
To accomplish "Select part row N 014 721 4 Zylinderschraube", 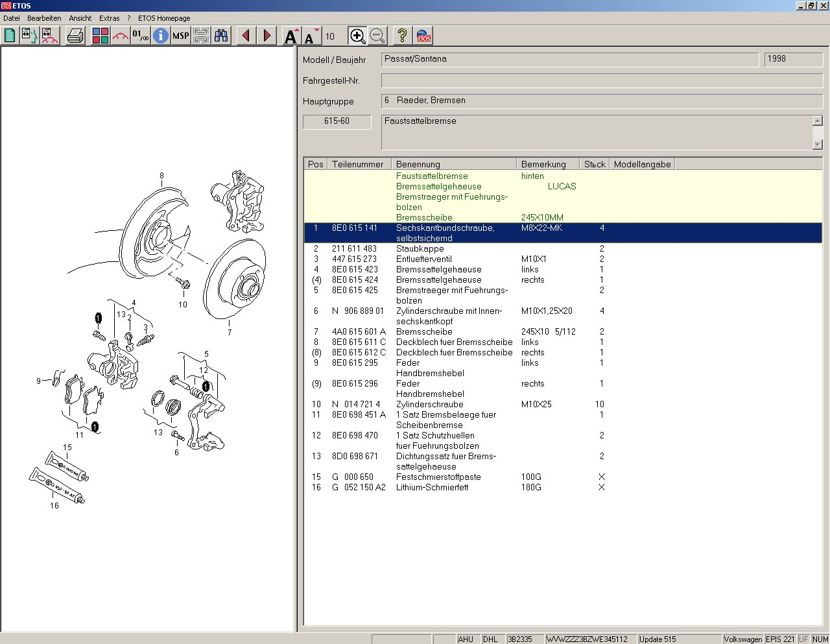I will 563,404.
